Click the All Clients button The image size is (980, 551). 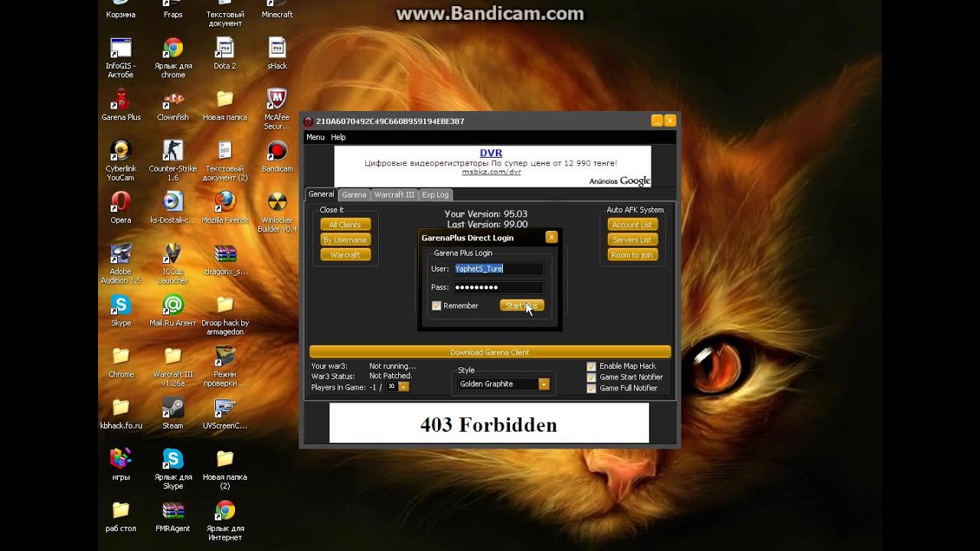pyautogui.click(x=345, y=224)
